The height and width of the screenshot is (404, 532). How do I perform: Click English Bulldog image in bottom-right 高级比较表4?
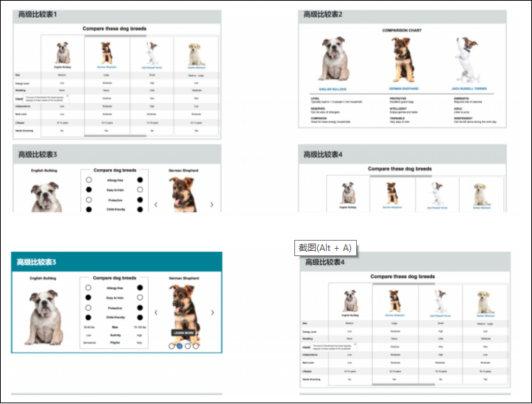tap(349, 301)
